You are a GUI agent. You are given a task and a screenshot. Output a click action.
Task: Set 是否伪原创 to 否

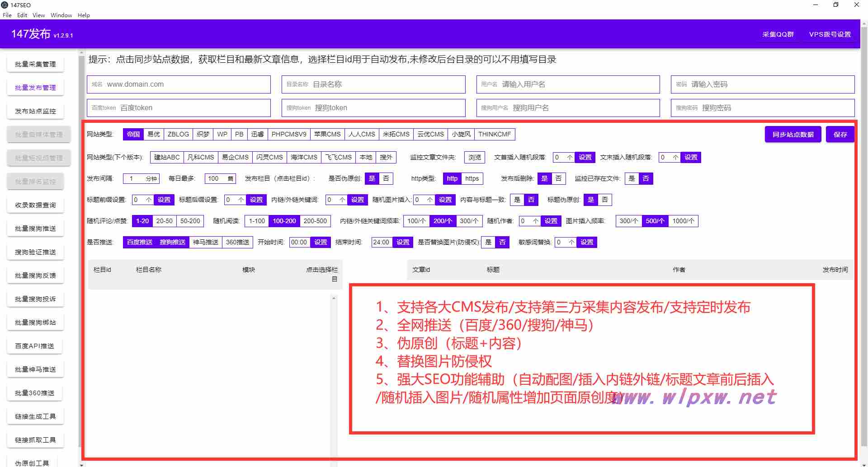pyautogui.click(x=386, y=178)
